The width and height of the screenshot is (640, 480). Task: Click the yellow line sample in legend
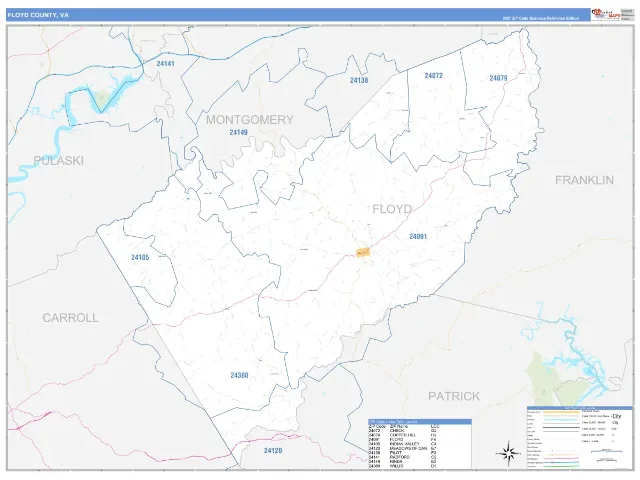pos(561,412)
